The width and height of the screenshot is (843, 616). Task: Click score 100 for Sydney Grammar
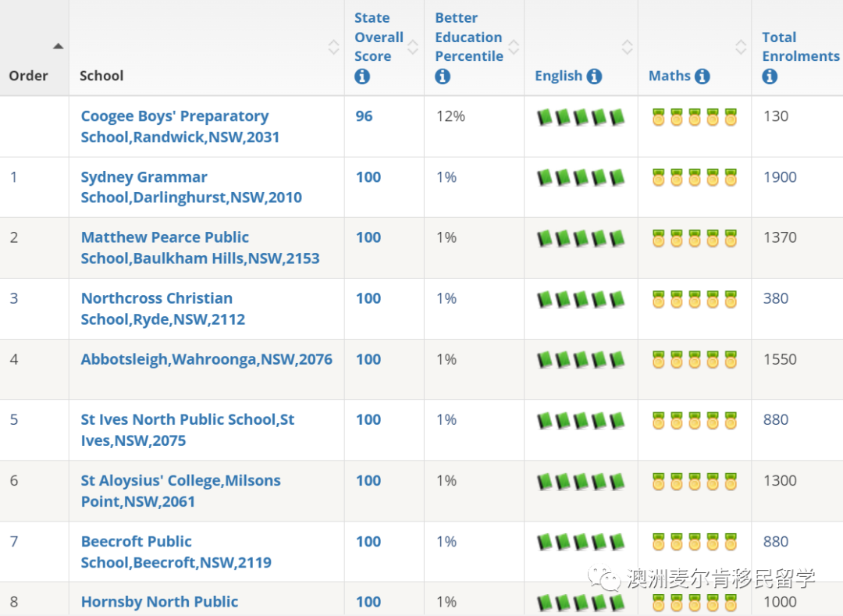point(368,177)
